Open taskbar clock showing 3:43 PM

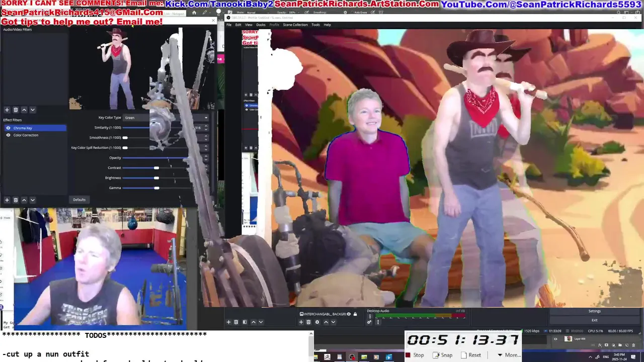[619, 357]
